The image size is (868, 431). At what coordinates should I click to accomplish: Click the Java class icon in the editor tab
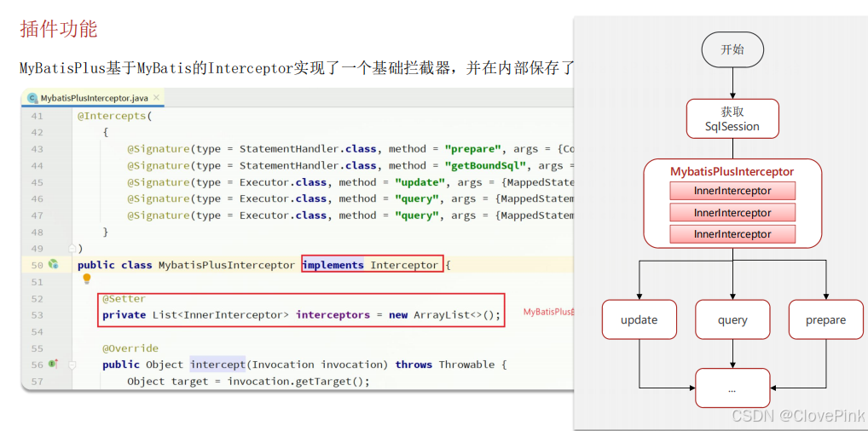[32, 98]
